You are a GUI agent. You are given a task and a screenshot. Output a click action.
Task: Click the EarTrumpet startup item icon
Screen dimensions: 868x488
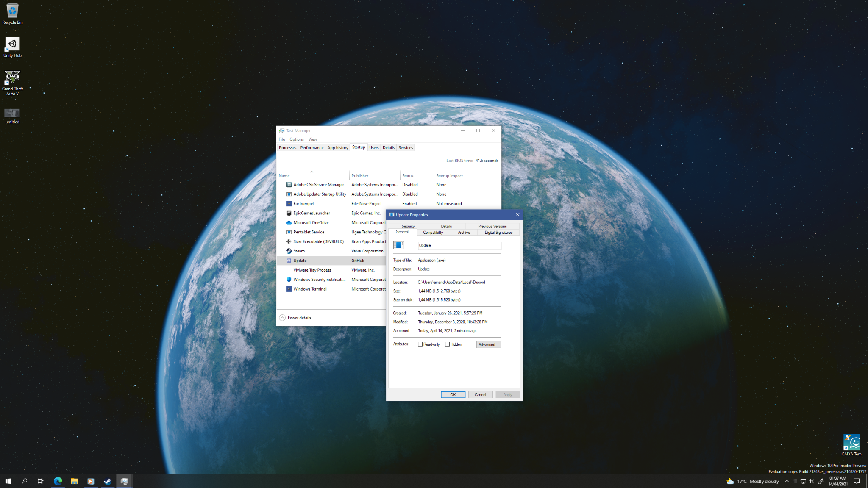coord(289,204)
